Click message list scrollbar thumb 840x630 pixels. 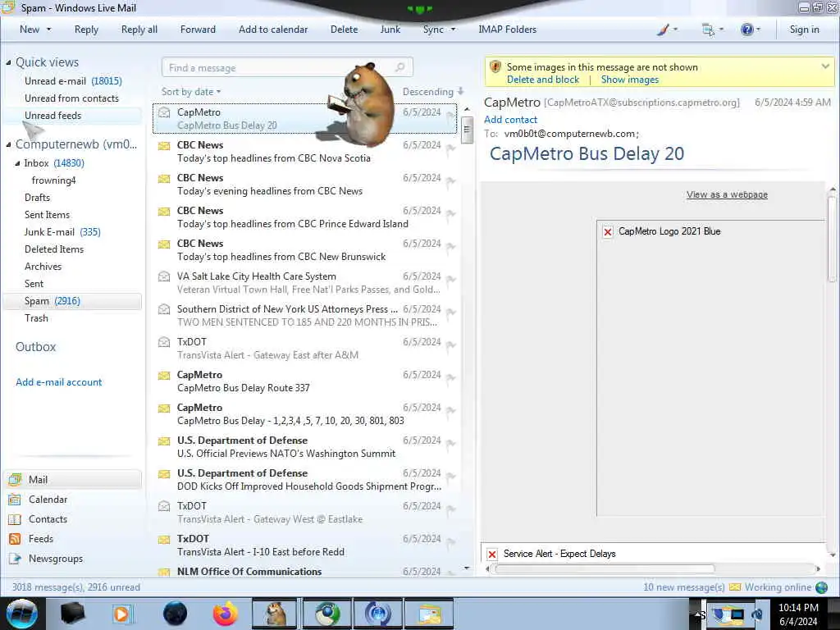click(x=467, y=129)
